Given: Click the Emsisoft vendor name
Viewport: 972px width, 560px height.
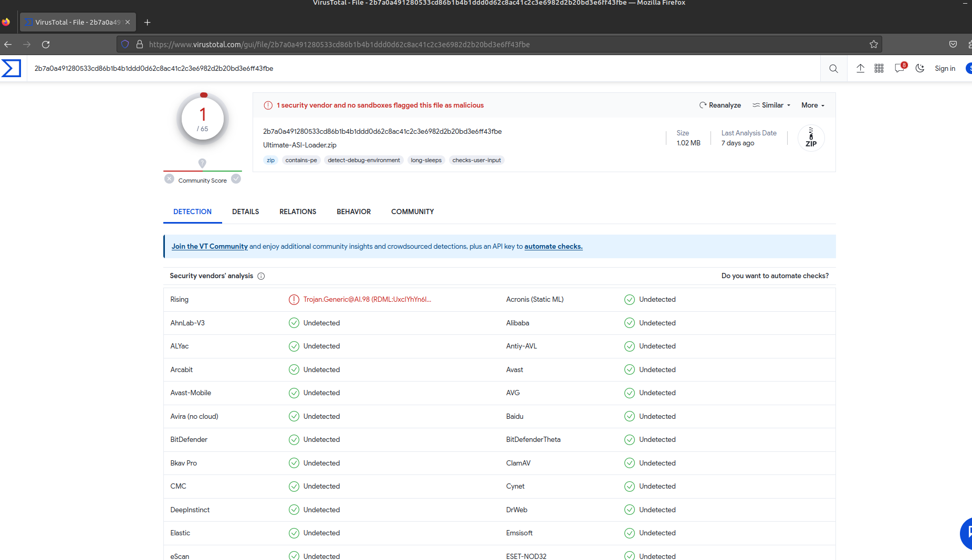Looking at the screenshot, I should pyautogui.click(x=519, y=533).
